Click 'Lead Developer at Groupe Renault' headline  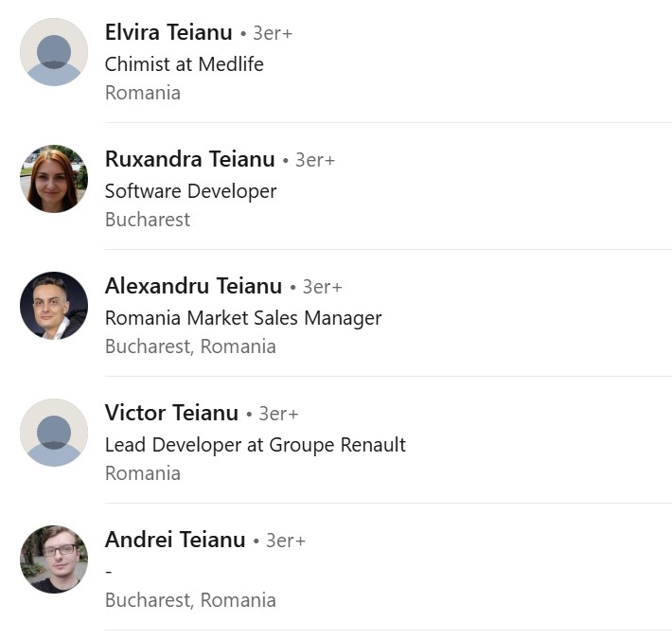[255, 445]
